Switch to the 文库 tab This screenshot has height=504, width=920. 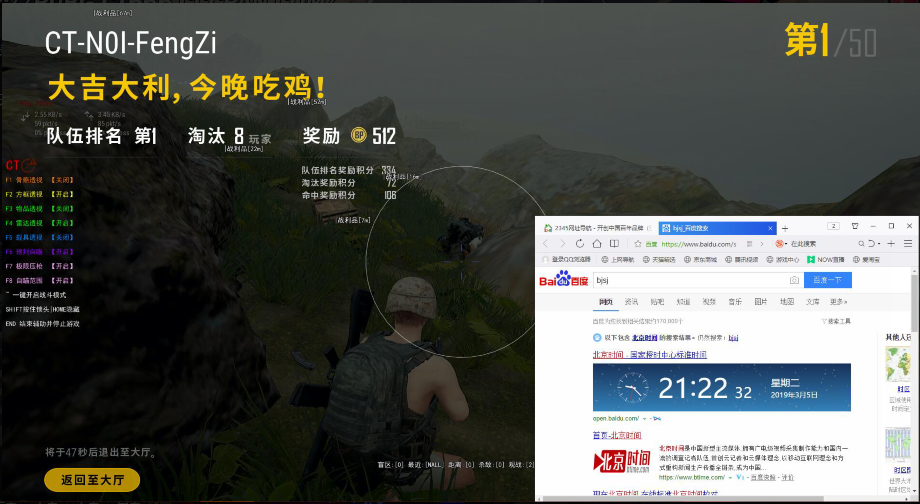pyautogui.click(x=813, y=302)
